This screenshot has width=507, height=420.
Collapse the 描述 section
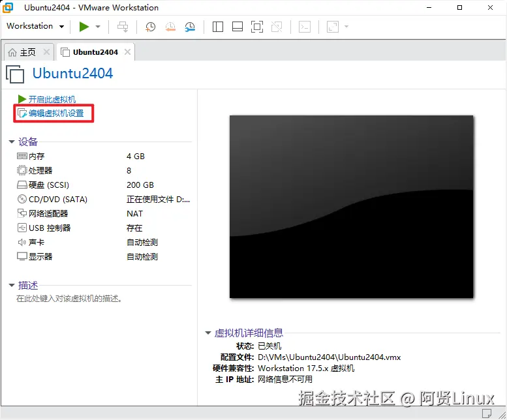12,285
